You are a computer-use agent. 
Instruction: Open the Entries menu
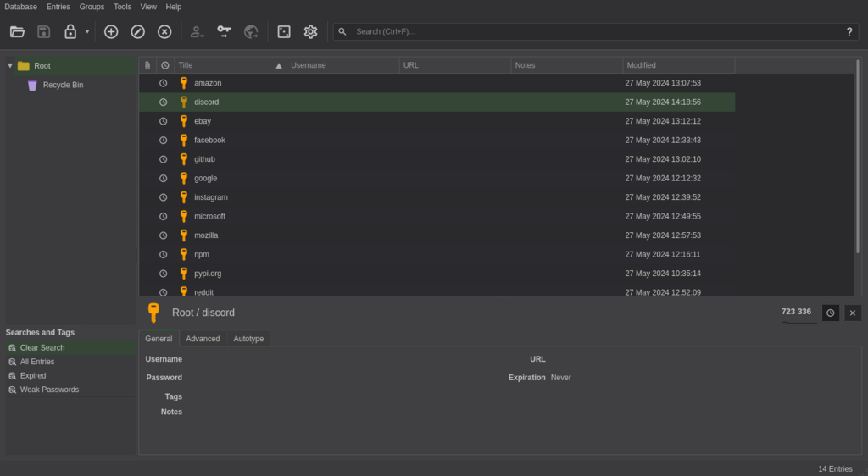pyautogui.click(x=58, y=7)
